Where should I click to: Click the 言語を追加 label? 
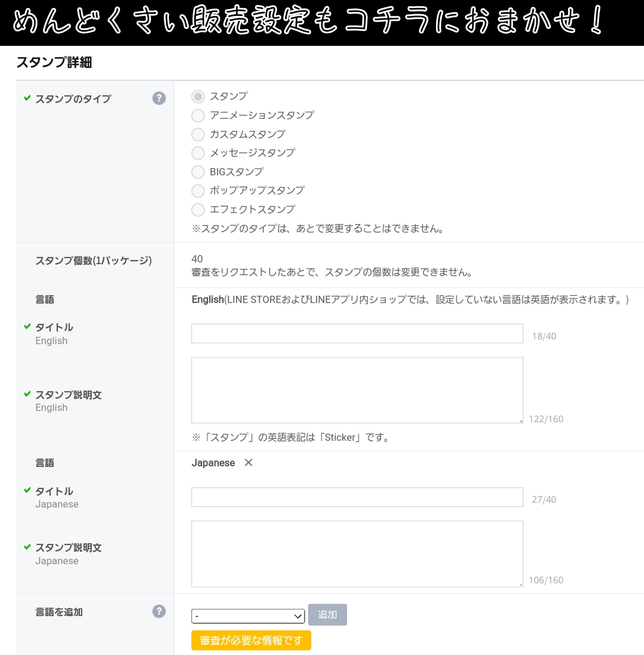(x=59, y=612)
